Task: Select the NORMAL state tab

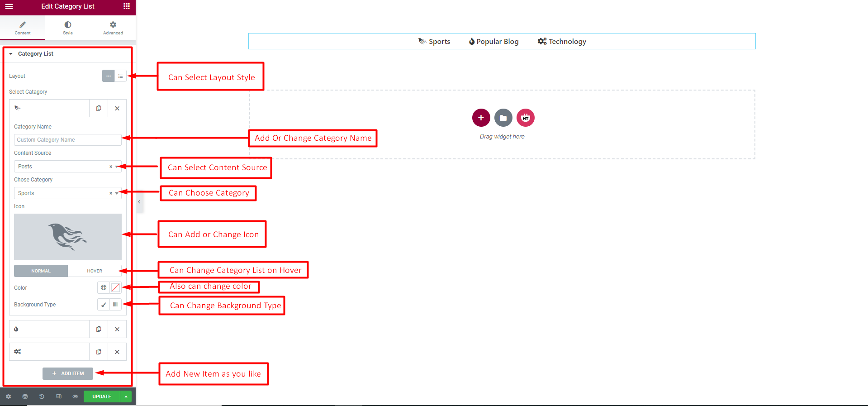Action: tap(41, 271)
